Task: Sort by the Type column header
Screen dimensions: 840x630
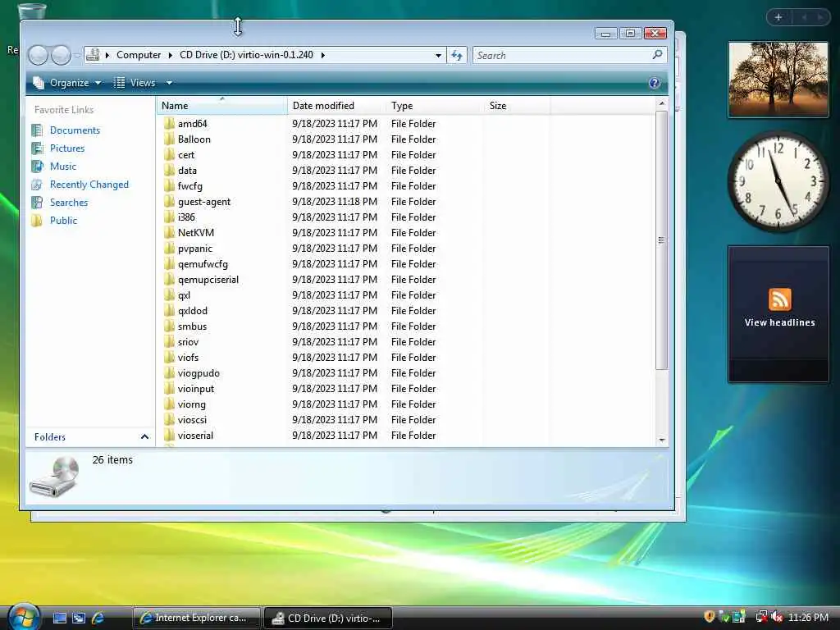Action: point(435,106)
